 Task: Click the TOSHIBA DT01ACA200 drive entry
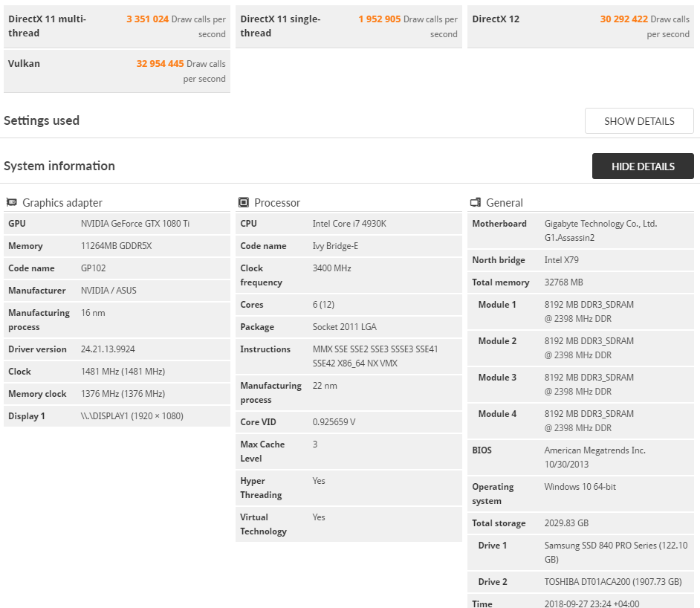(612, 582)
